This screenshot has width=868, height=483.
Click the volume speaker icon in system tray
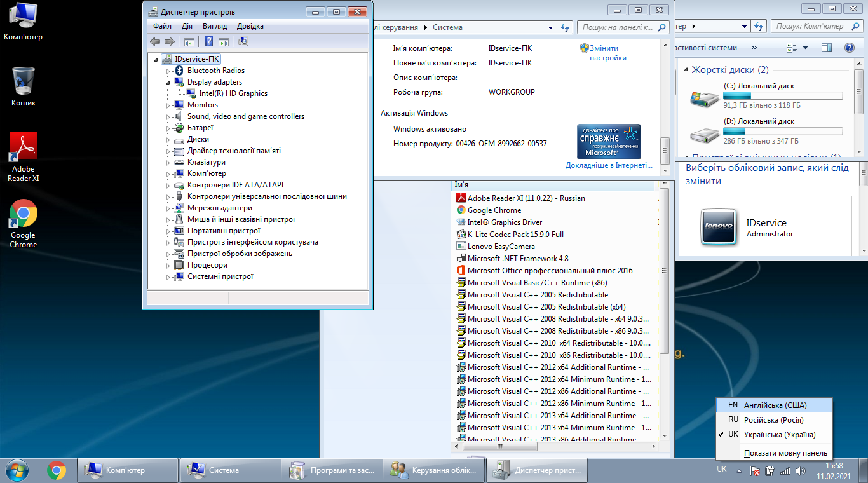[x=799, y=471]
